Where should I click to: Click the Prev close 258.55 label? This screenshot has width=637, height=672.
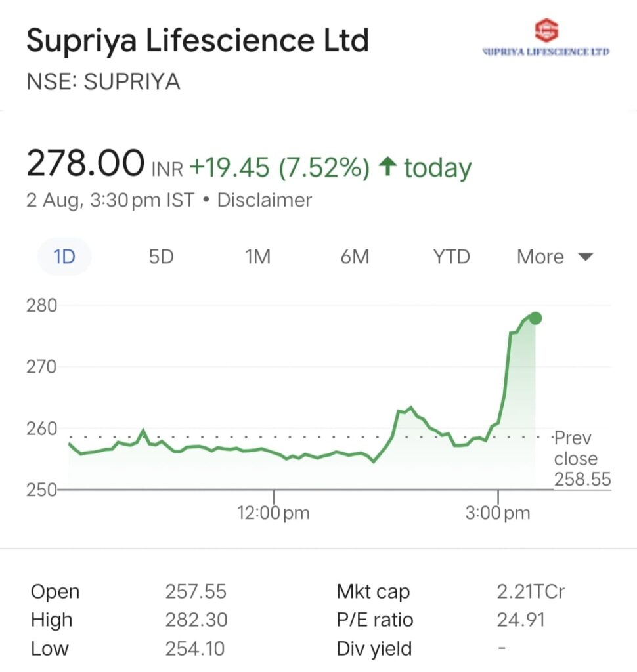(x=582, y=459)
